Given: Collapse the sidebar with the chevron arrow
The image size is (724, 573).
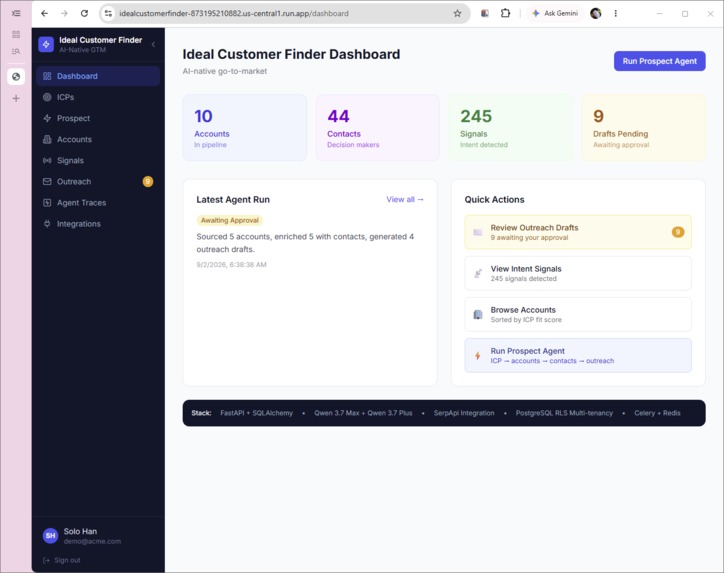Looking at the screenshot, I should point(153,44).
